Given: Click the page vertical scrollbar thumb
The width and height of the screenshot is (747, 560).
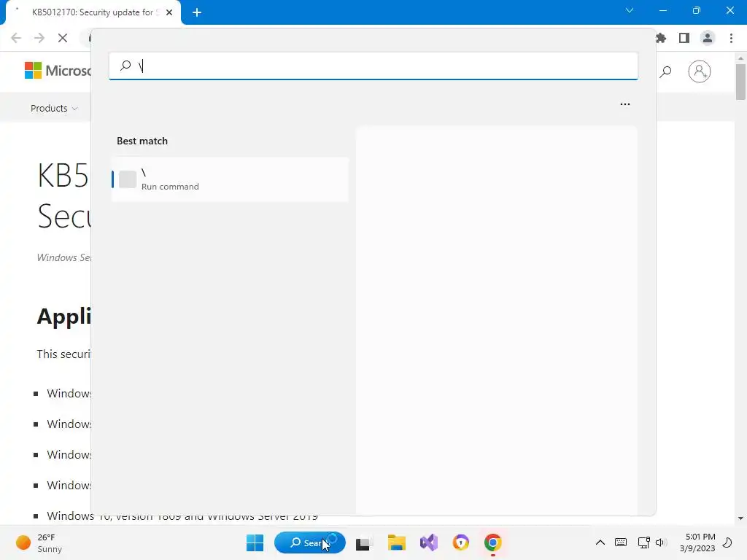Looking at the screenshot, I should coord(740,82).
